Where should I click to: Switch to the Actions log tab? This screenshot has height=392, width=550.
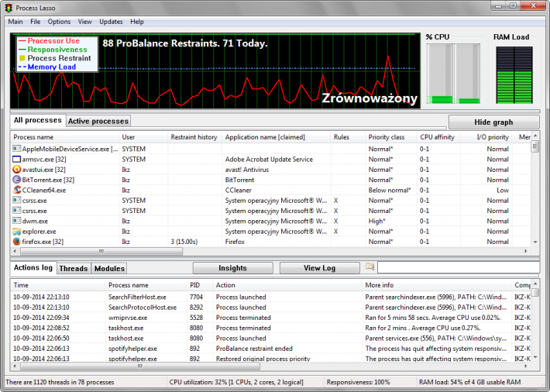tap(33, 267)
